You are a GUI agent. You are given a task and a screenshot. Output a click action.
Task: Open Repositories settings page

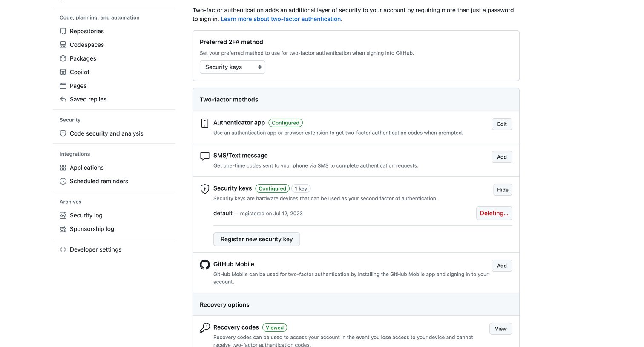[x=87, y=31]
